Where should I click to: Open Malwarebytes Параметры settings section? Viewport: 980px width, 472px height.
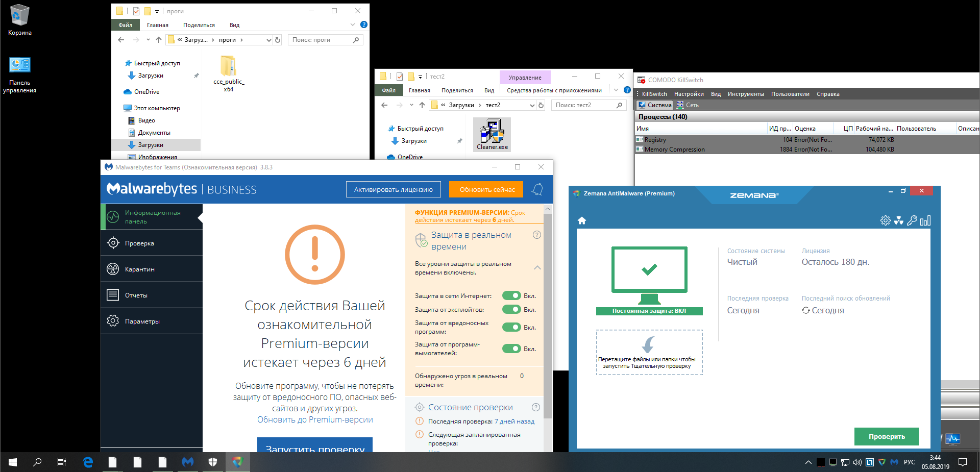point(152,321)
